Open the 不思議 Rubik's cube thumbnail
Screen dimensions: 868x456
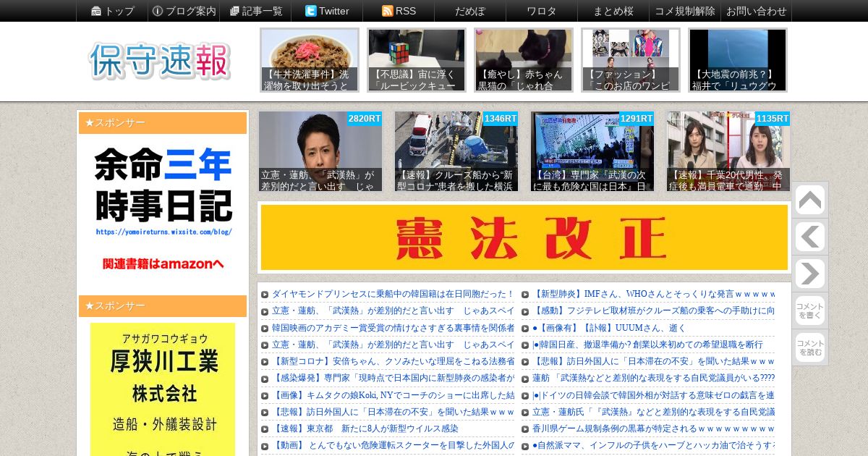tap(417, 60)
